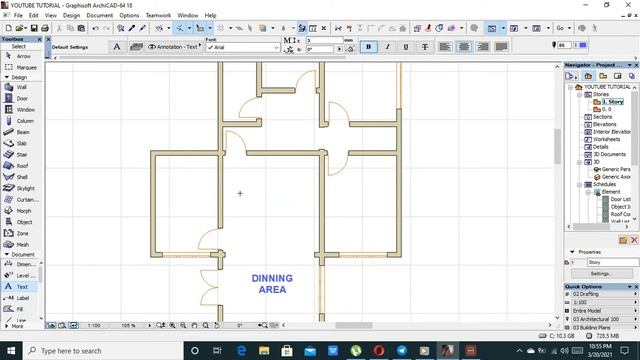The image size is (640, 360).
Task: Switch Navigator to Project Map view
Action: (588, 76)
